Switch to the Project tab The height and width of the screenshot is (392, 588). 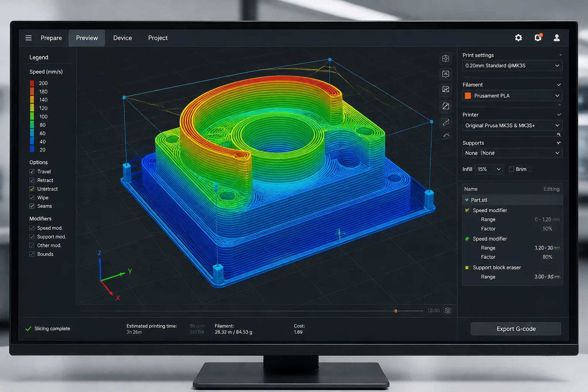158,38
